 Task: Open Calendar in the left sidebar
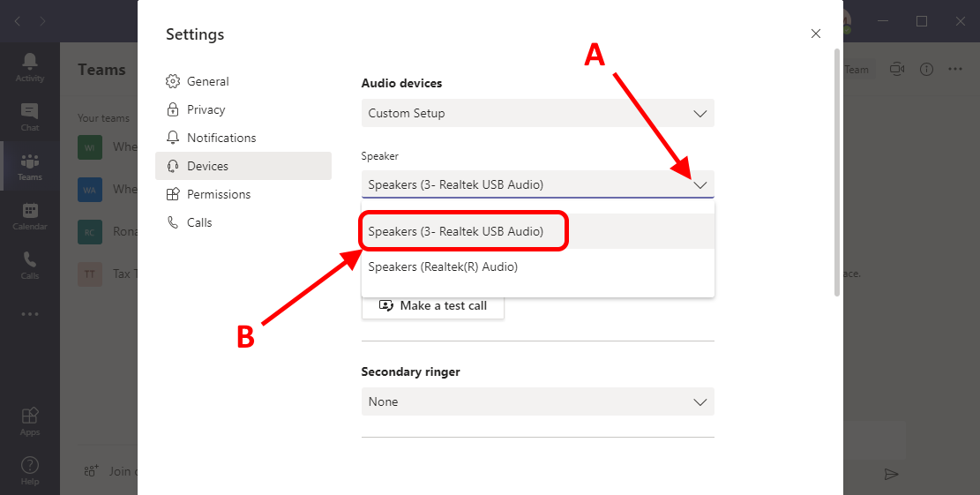coord(29,215)
